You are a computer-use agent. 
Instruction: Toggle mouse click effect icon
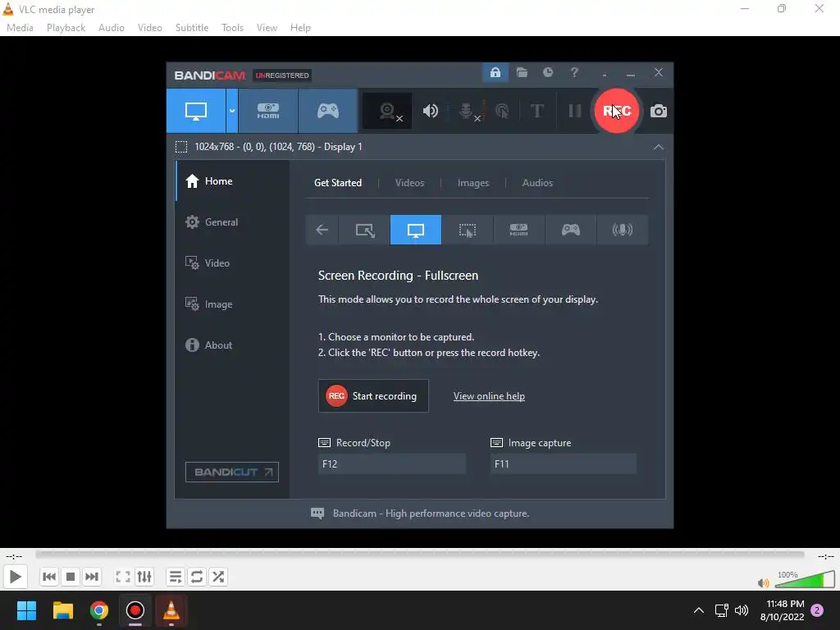pos(502,111)
